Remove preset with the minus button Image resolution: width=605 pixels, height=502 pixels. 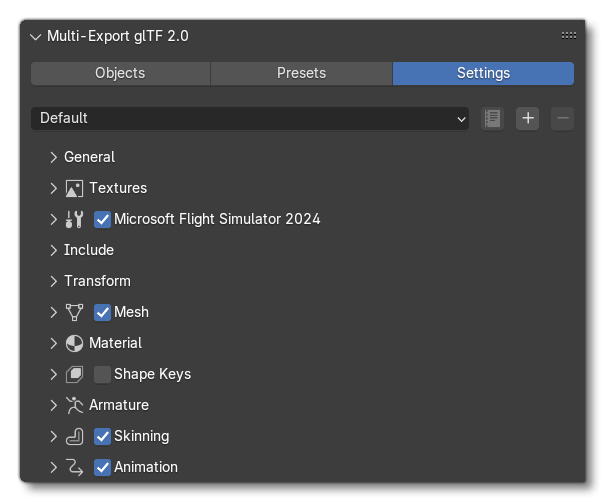563,118
